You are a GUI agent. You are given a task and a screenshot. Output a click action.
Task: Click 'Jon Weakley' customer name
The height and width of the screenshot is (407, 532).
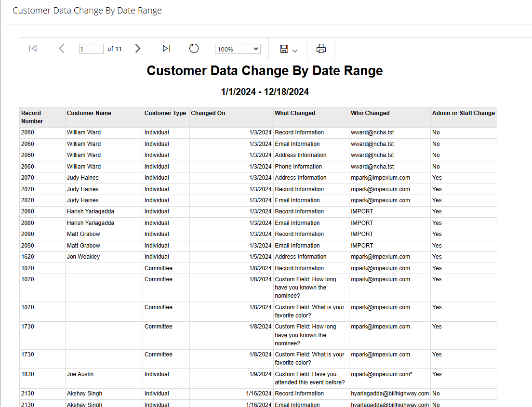(x=83, y=257)
